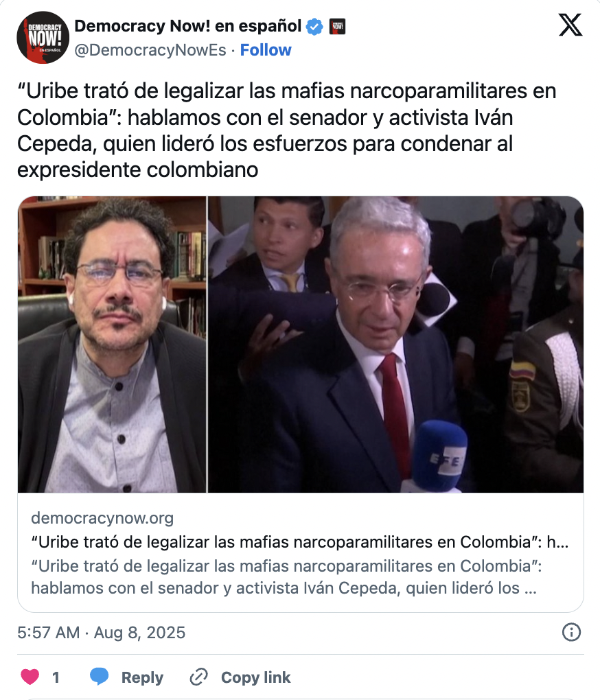This screenshot has height=700, width=600.
Task: Like the tweet with the heart icon
Action: click(30, 677)
